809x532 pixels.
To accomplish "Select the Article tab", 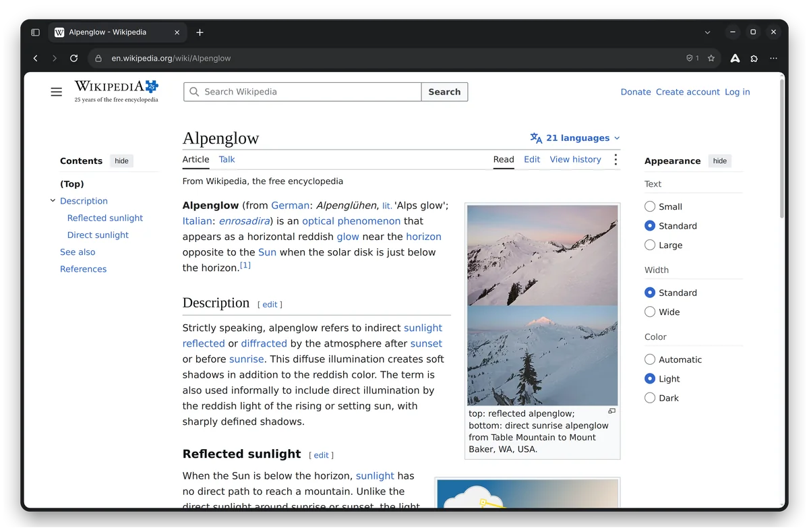I will pyautogui.click(x=196, y=160).
